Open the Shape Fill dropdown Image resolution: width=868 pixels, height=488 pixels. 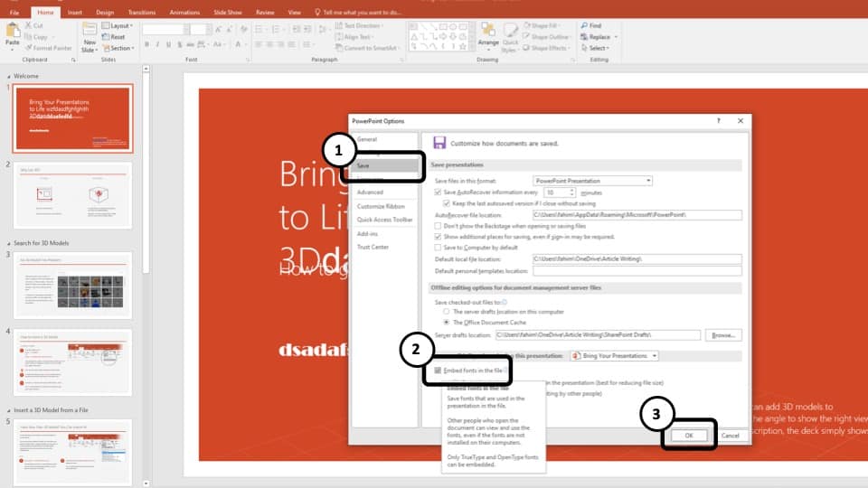[542, 25]
